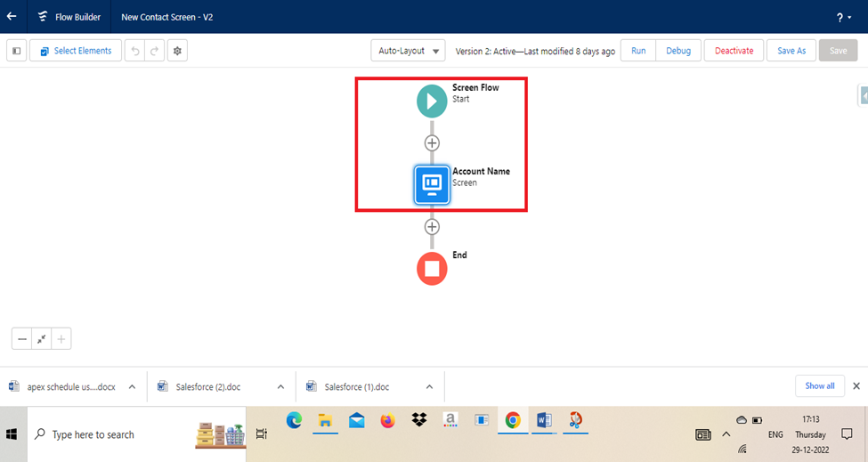Open Windows Start menu
The image size is (868, 462).
pyautogui.click(x=12, y=434)
